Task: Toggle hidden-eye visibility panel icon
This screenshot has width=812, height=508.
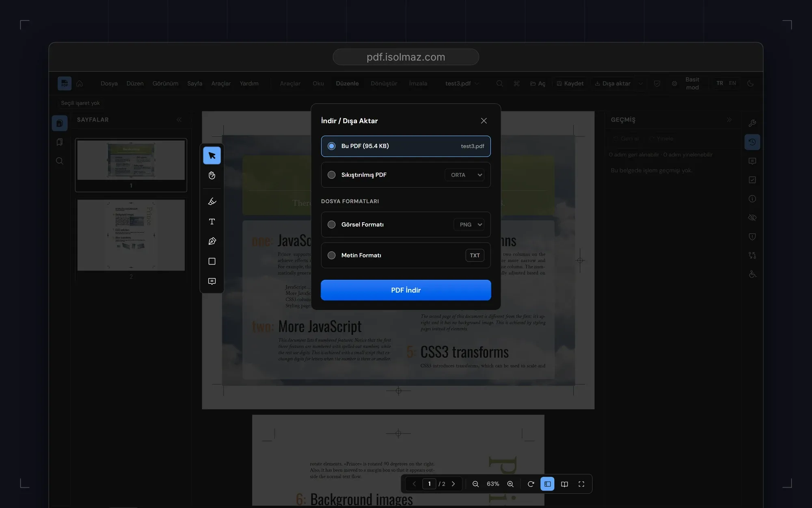Action: [752, 217]
